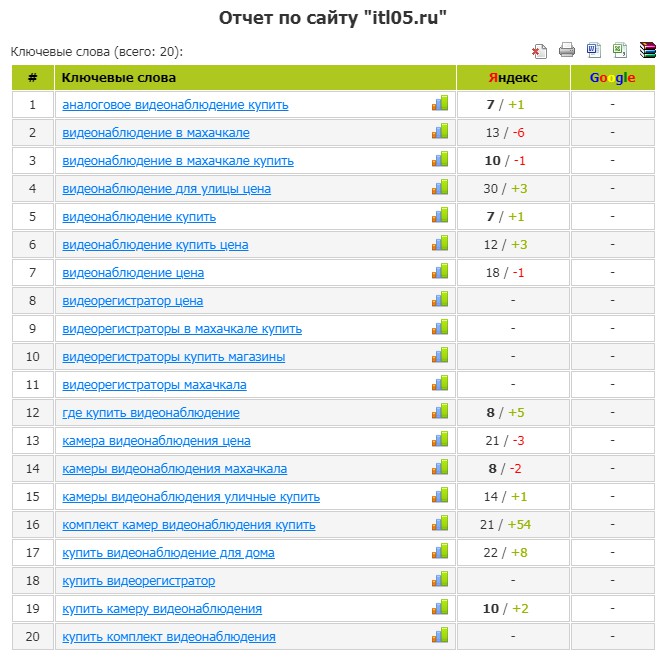Click link 'где купить видеонаблюдение'

pos(151,413)
